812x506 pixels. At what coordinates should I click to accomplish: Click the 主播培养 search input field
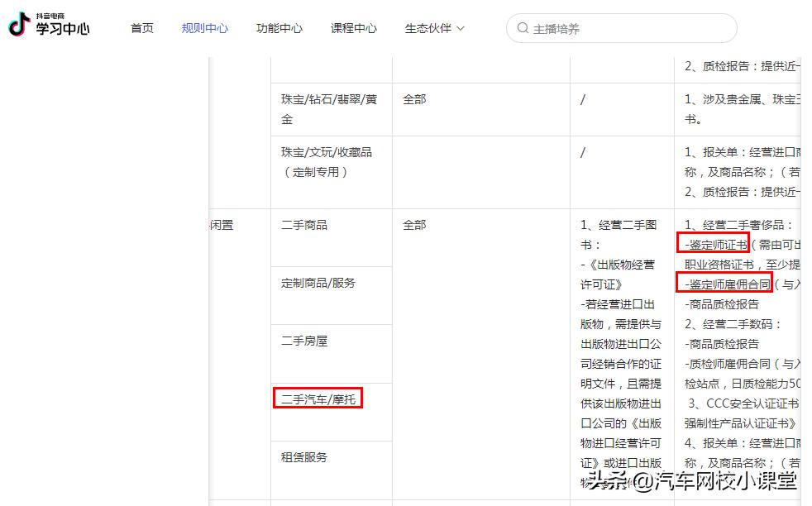point(579,28)
